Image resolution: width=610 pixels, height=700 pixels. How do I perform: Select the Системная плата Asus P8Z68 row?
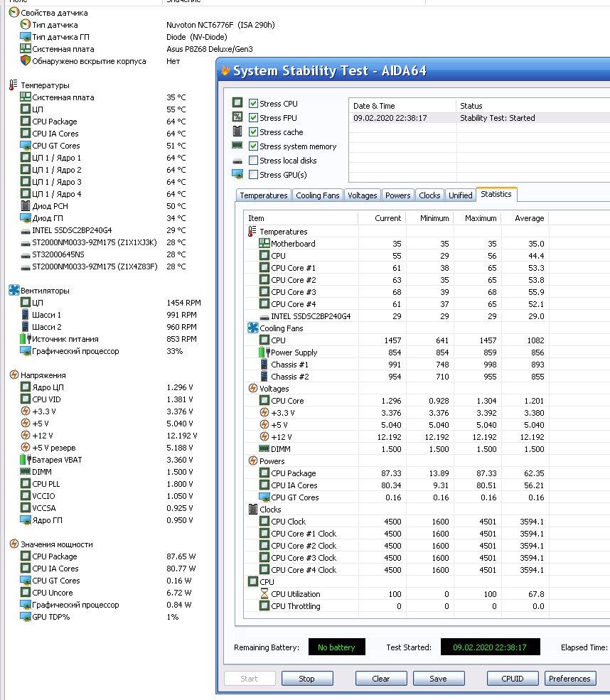tap(137, 49)
